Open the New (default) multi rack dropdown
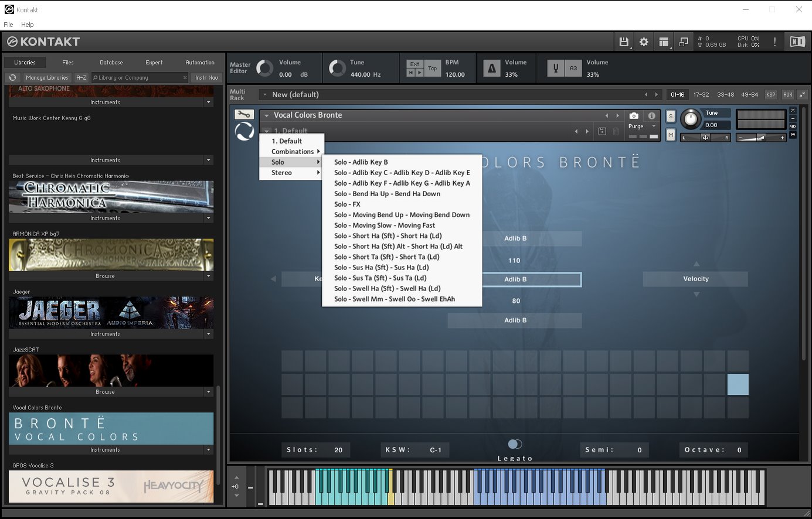 265,94
